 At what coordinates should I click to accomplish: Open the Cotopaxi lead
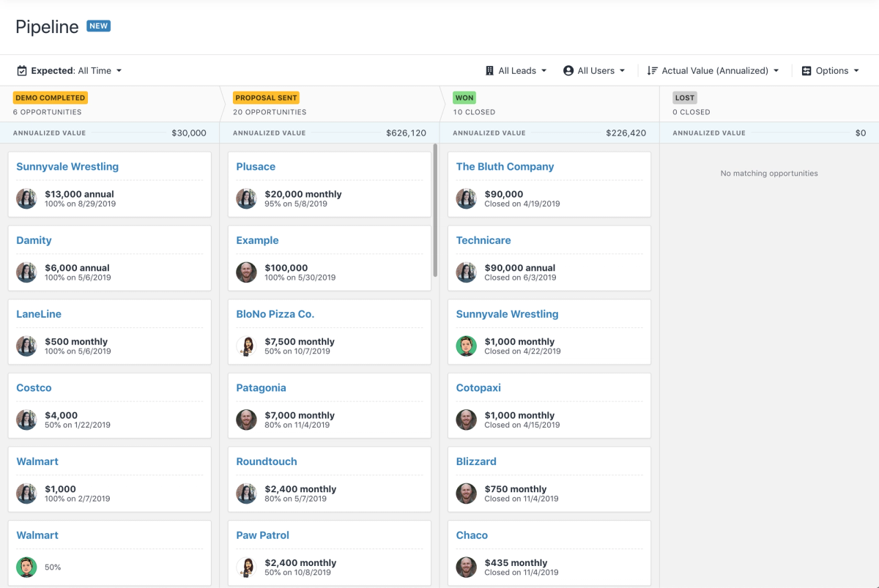pyautogui.click(x=478, y=387)
